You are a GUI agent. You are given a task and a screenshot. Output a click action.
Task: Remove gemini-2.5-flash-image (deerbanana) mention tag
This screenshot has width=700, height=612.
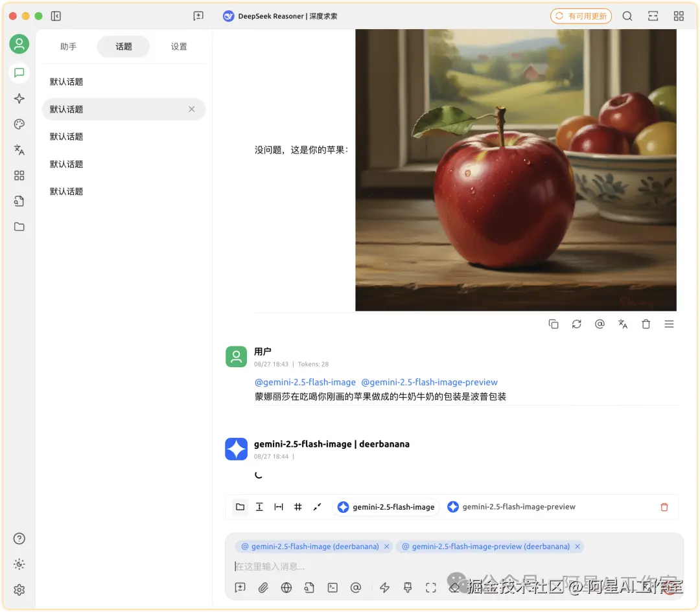[x=386, y=547]
